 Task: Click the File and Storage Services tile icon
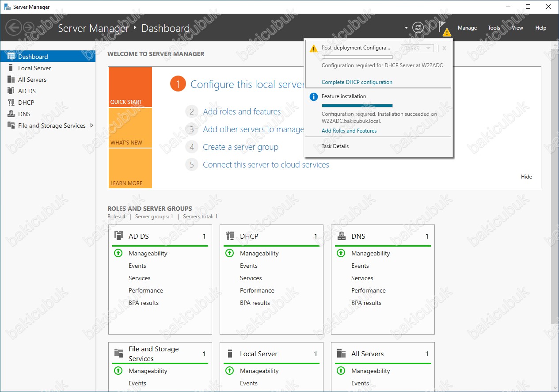coord(119,353)
